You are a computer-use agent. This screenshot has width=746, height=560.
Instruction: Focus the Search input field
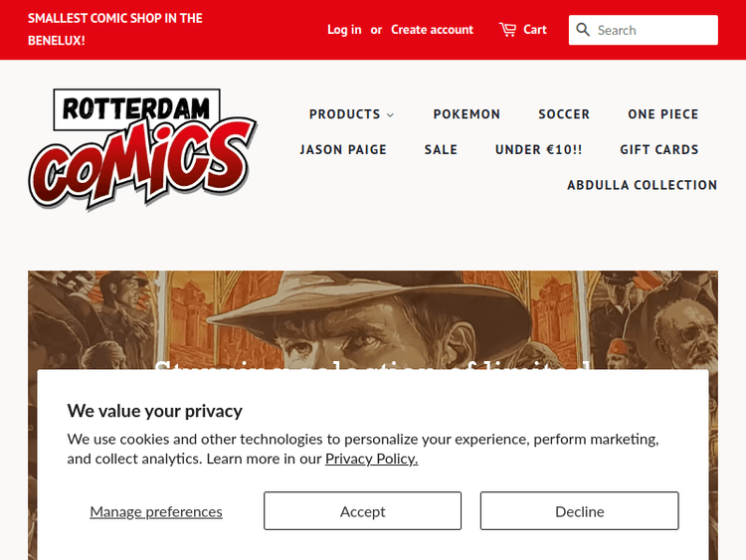pyautogui.click(x=653, y=30)
